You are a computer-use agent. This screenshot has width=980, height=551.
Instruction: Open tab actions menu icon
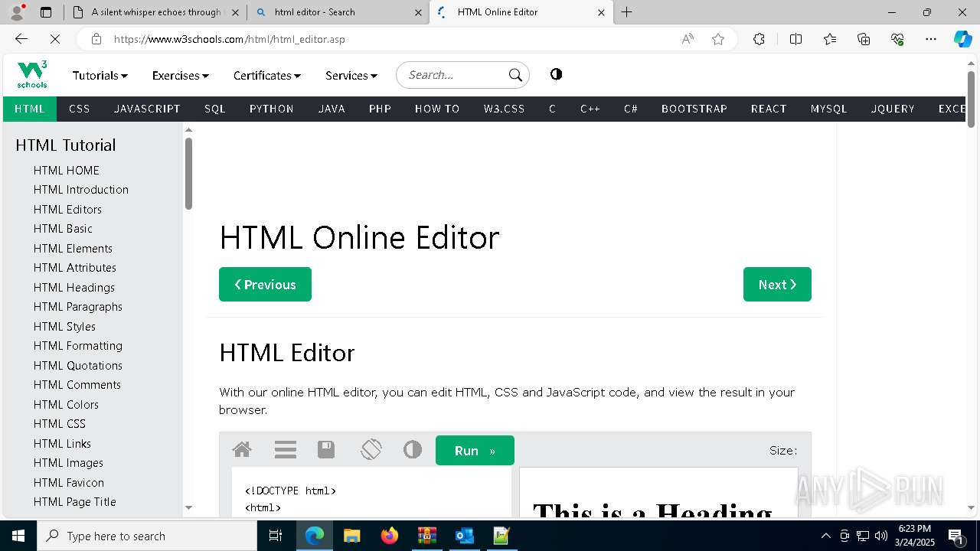pos(45,12)
